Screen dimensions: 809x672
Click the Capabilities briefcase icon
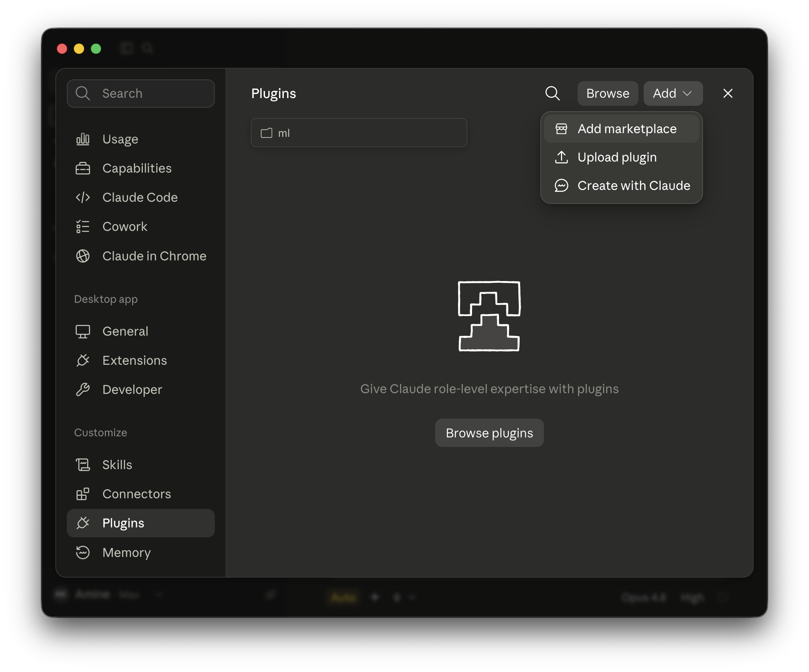pyautogui.click(x=83, y=168)
